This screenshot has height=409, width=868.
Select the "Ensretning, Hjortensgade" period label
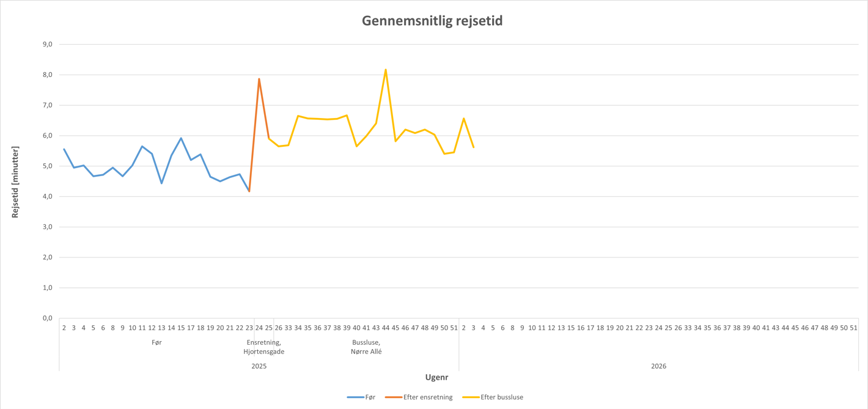[264, 347]
